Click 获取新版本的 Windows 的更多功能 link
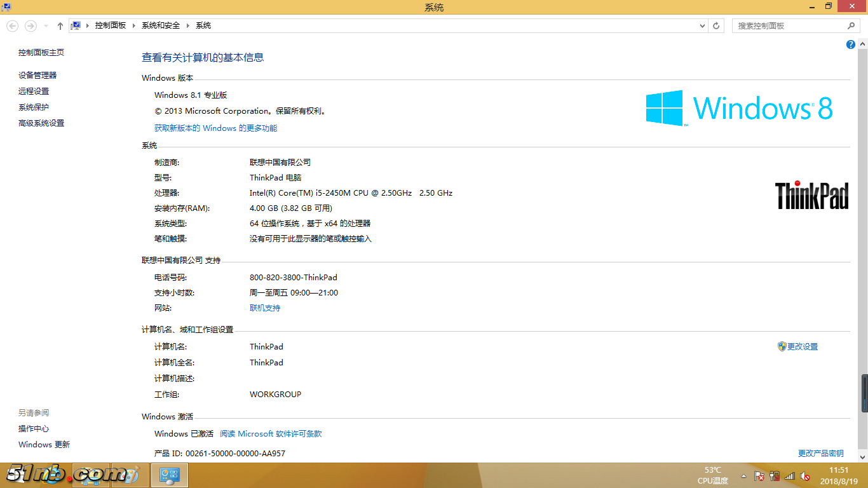The width and height of the screenshot is (868, 488). 215,128
